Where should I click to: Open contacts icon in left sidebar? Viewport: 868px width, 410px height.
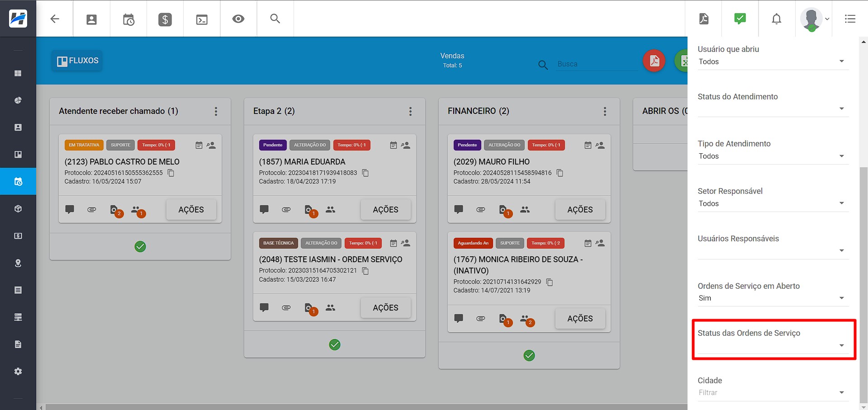coord(18,127)
